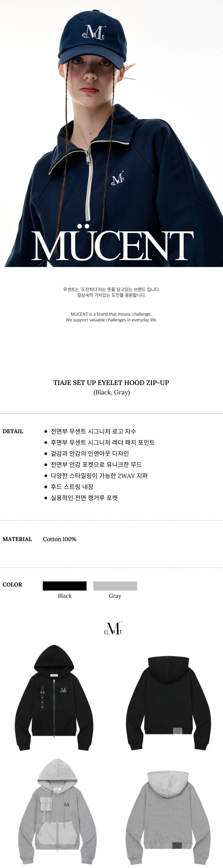The image size is (223, 868).
Task: Click the COLOR section heading
Action: click(x=12, y=585)
